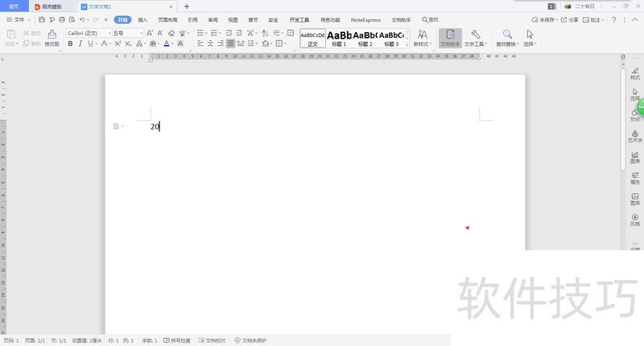This screenshot has width=644, height=346.
Task: Increase font size with the larger A icon
Action: (x=150, y=33)
